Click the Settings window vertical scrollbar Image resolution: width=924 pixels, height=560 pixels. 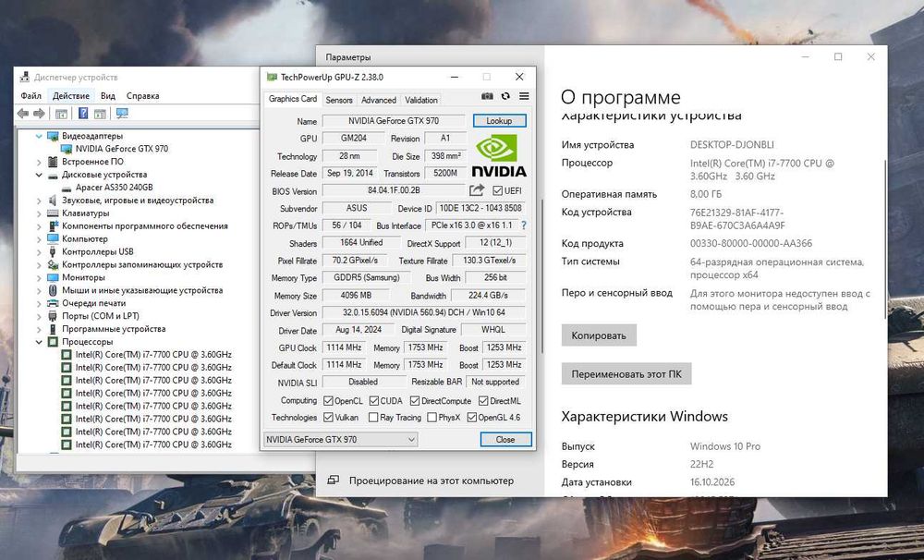[x=884, y=238]
